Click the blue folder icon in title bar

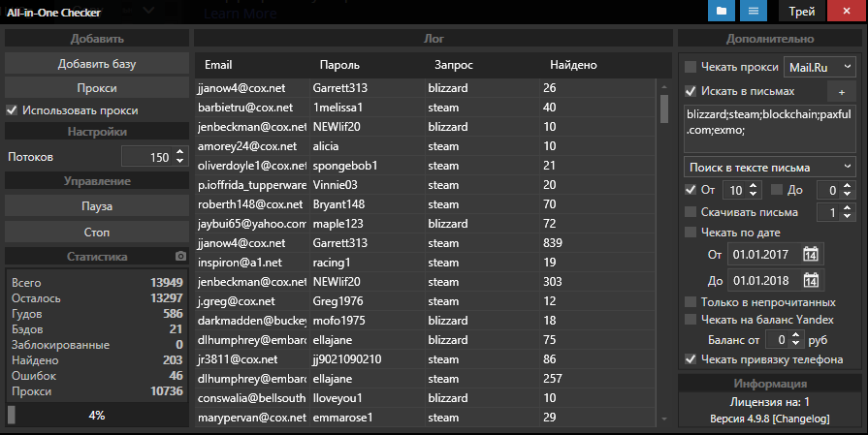pos(721,11)
